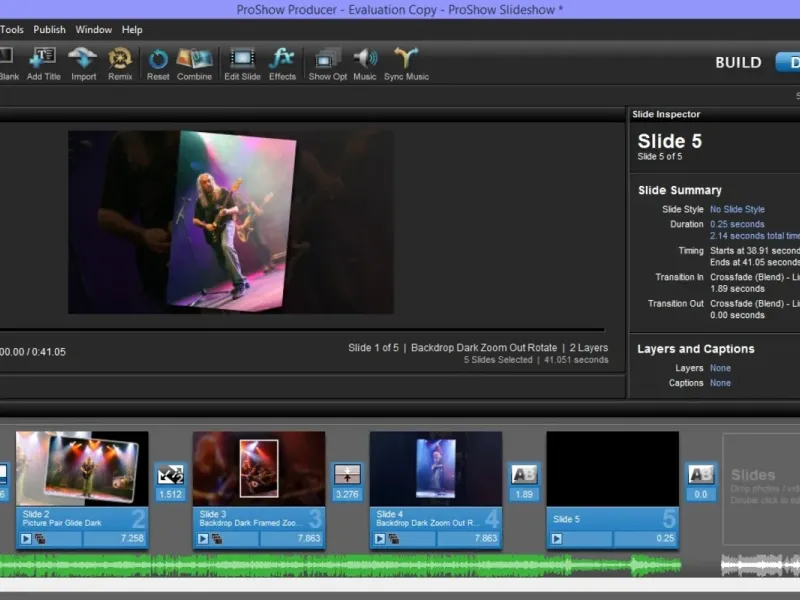Open the Window menu
Viewport: 800px width, 600px height.
[x=94, y=30]
